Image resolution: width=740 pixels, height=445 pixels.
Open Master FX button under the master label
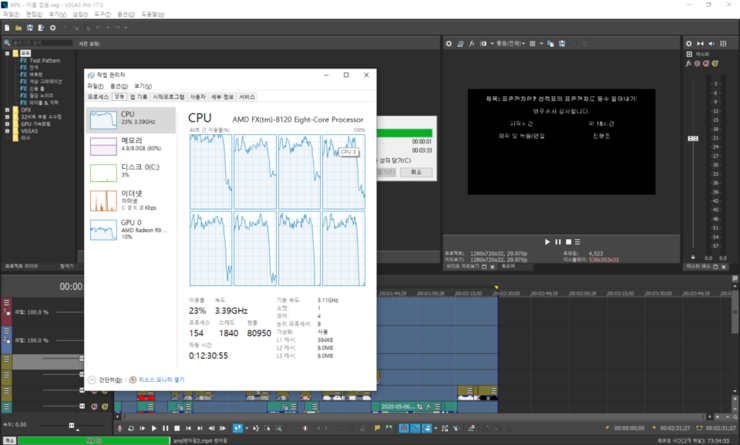(x=689, y=63)
